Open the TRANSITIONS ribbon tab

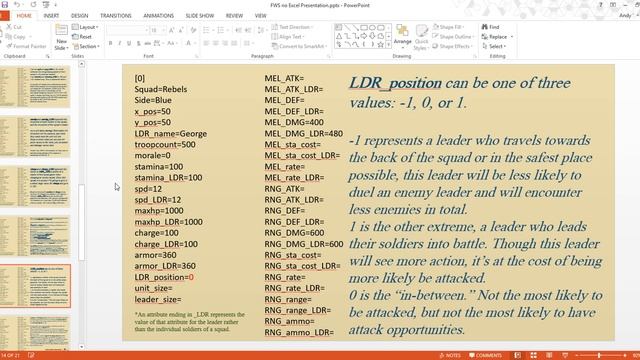coord(116,16)
